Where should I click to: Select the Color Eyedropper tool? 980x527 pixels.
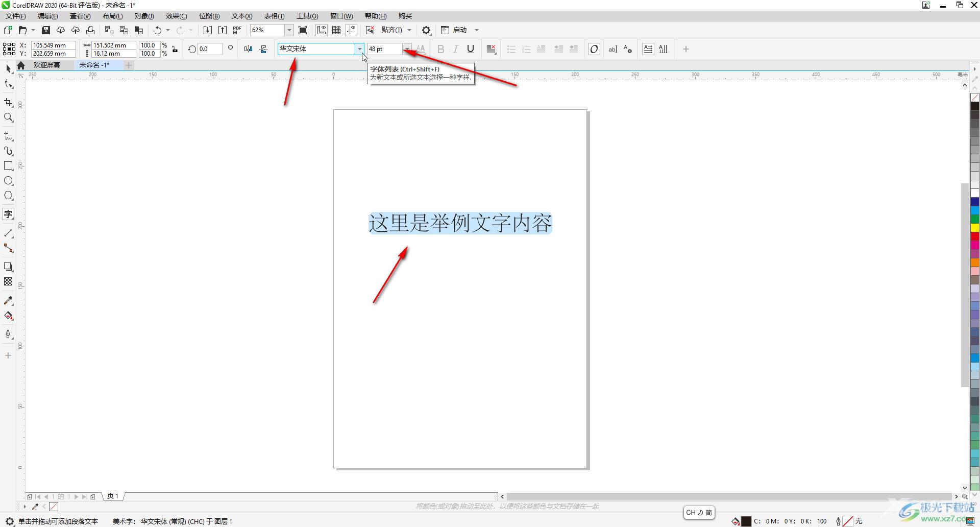click(8, 301)
